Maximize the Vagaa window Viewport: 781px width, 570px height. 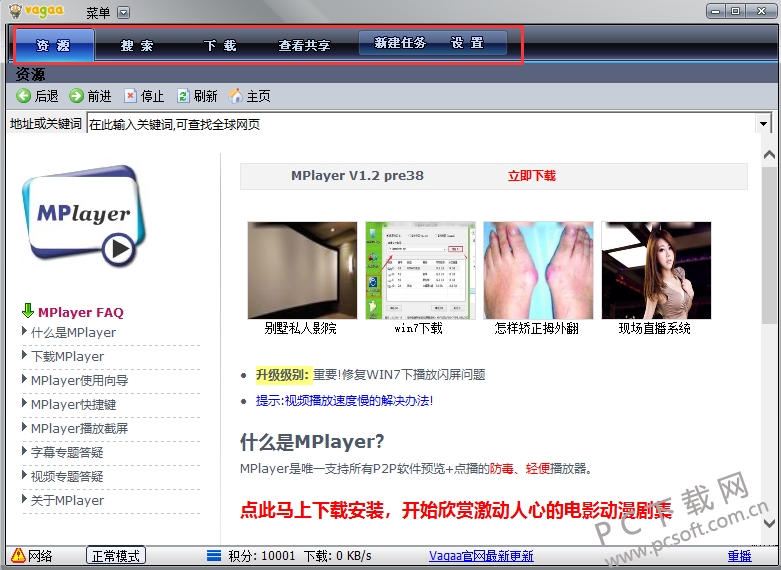[735, 11]
